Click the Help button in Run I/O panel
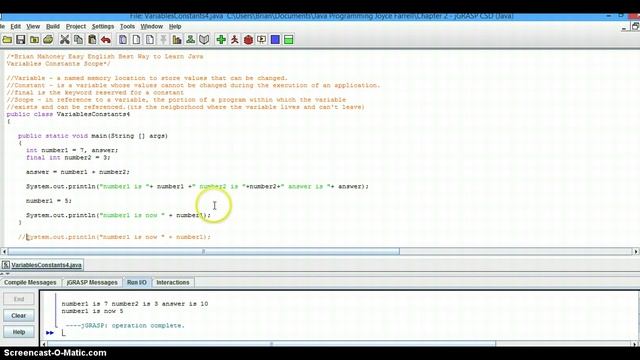This screenshot has height=360, width=640. click(x=19, y=332)
